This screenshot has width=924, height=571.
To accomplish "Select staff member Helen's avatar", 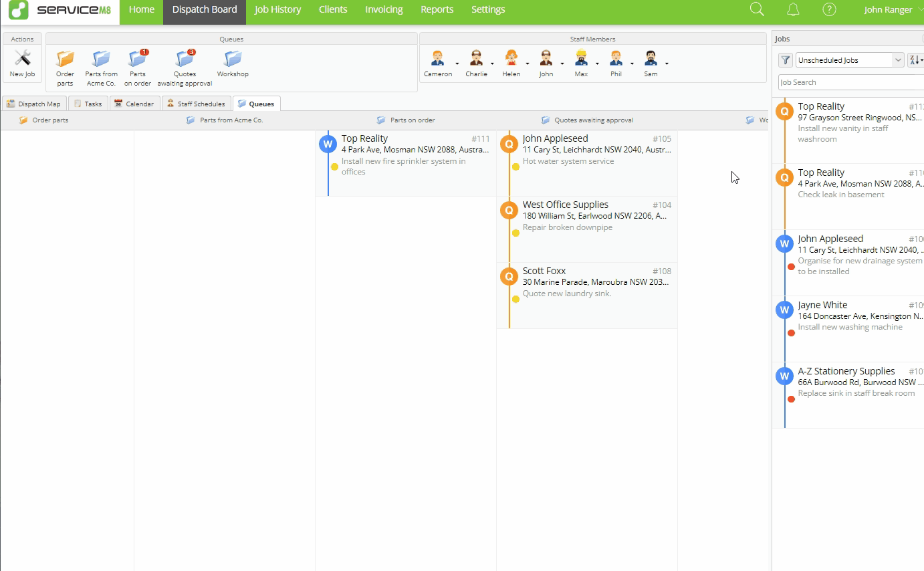I will 511,58.
